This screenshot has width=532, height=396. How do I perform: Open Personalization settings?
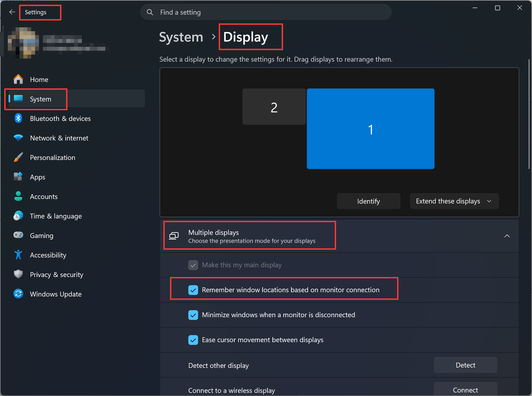coord(77,157)
